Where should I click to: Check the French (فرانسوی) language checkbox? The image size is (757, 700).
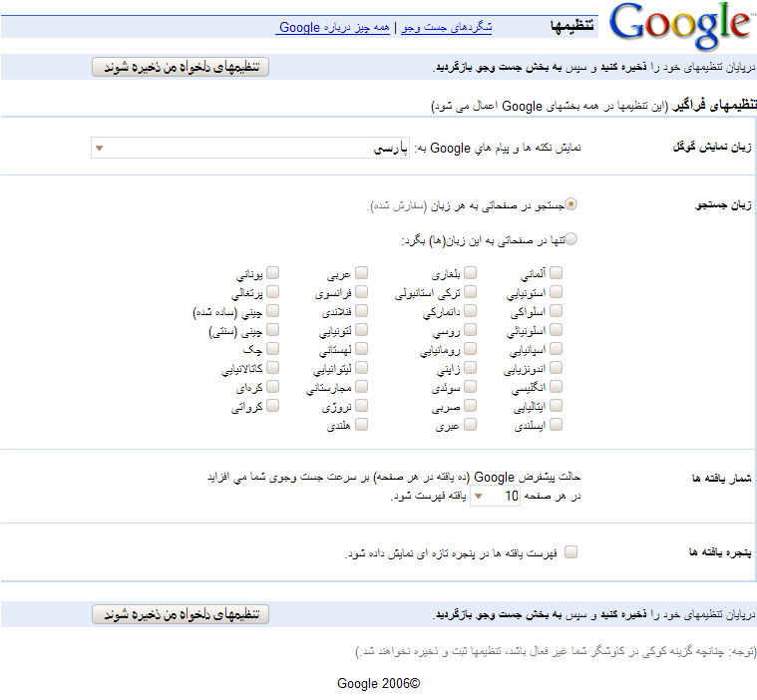coord(361,292)
